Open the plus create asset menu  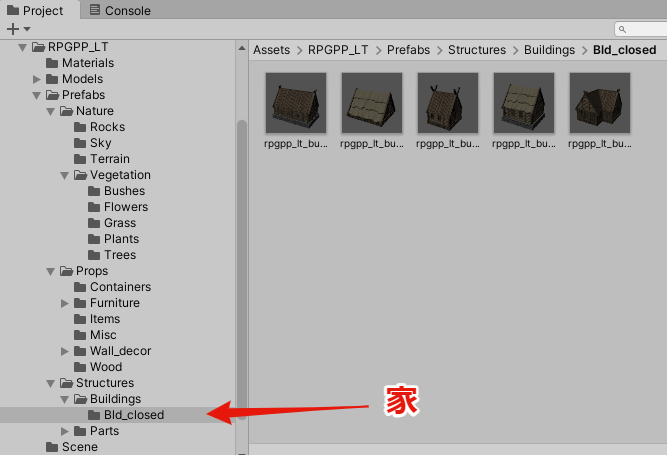pos(18,29)
